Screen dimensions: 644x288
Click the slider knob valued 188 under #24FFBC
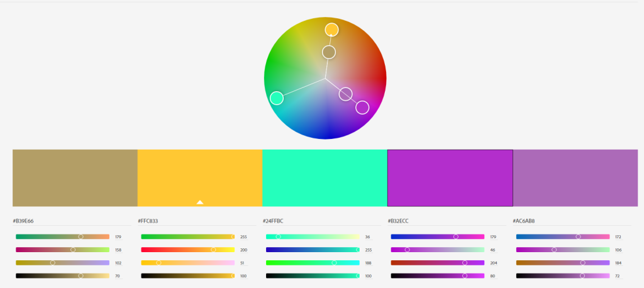(334, 263)
